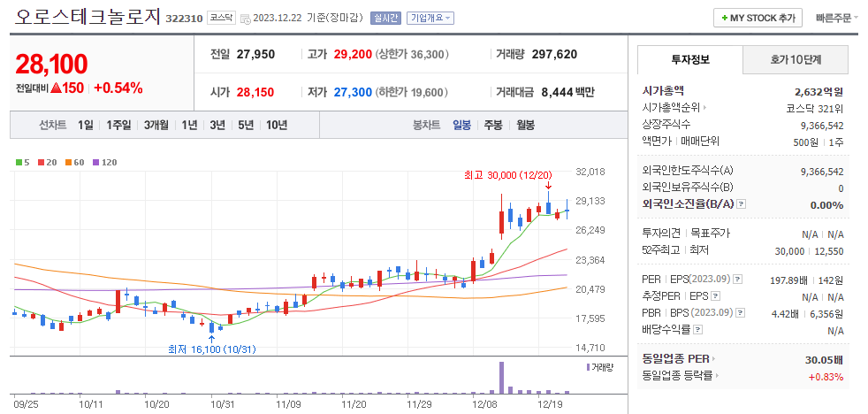Click help icon next to PBR BPS(2023.09)
Image resolution: width=868 pixels, height=414 pixels.
[x=739, y=314]
